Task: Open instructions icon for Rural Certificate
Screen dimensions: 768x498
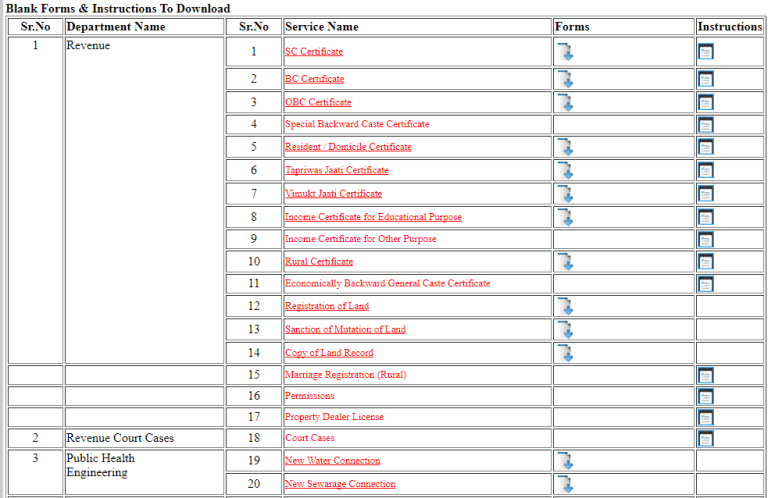Action: (706, 261)
